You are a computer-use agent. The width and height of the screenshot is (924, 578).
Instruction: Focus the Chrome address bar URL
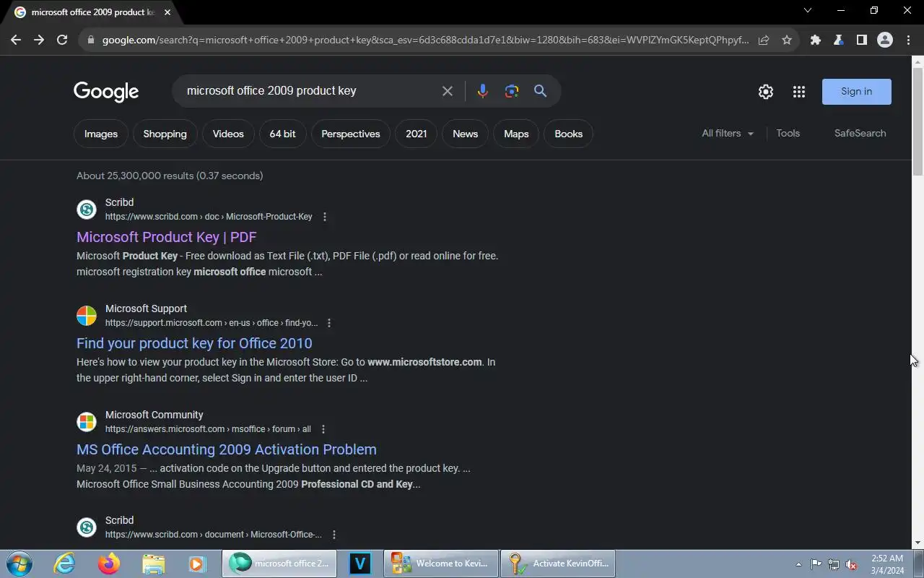pyautogui.click(x=425, y=40)
